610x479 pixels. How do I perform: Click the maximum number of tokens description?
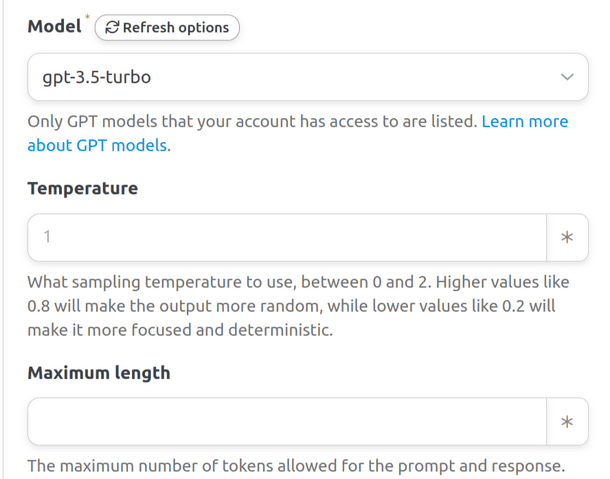click(x=296, y=465)
